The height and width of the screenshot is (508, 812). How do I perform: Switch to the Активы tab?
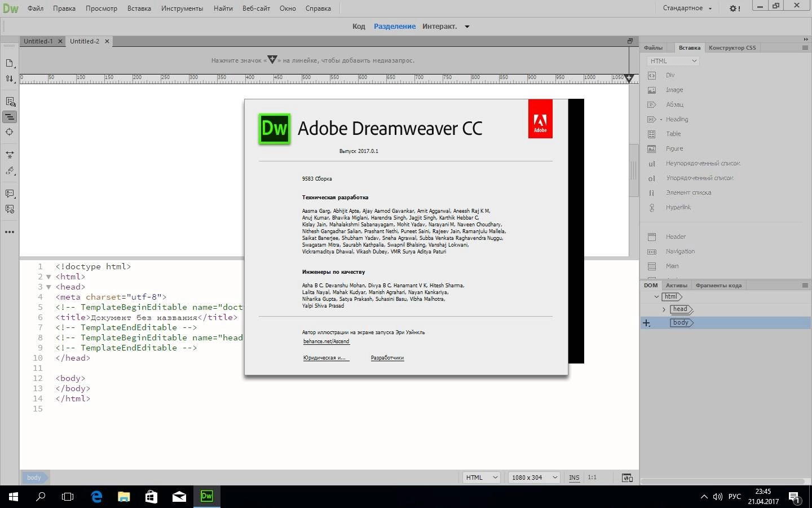(676, 285)
